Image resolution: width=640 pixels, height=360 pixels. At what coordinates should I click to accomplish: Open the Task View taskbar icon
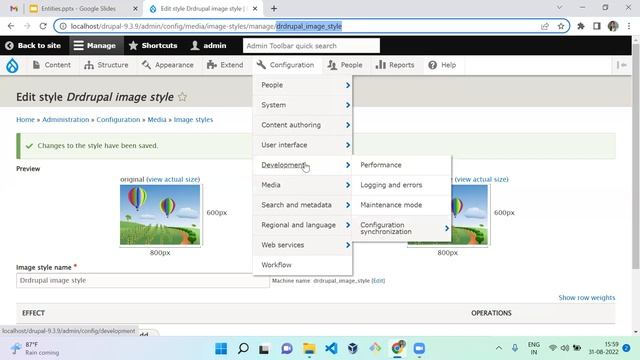(x=264, y=349)
